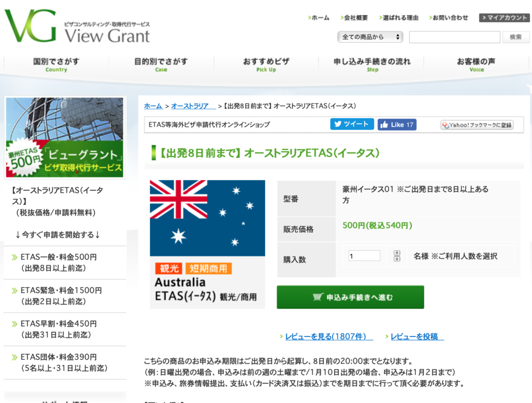The width and height of the screenshot is (532, 403).
Task: Click the 検索 search button
Action: (515, 37)
